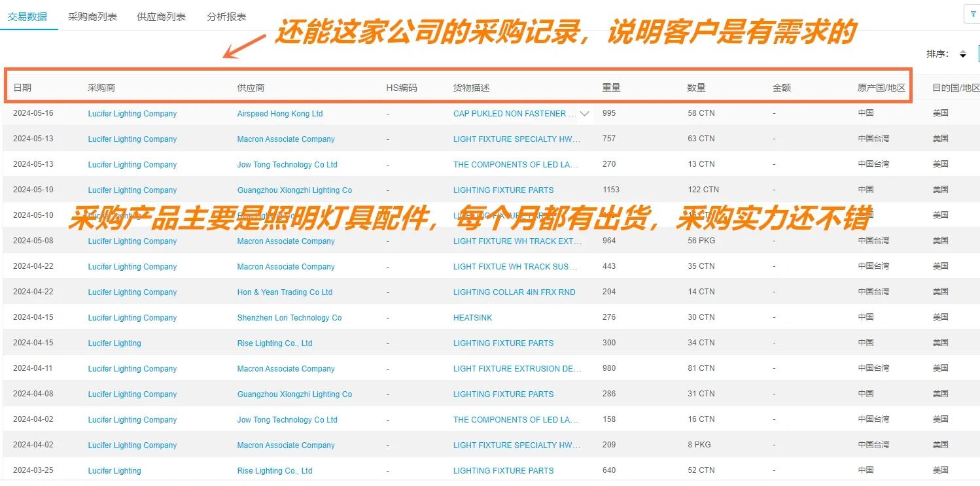Select the 日期 column header
This screenshot has height=486, width=980.
coord(22,88)
